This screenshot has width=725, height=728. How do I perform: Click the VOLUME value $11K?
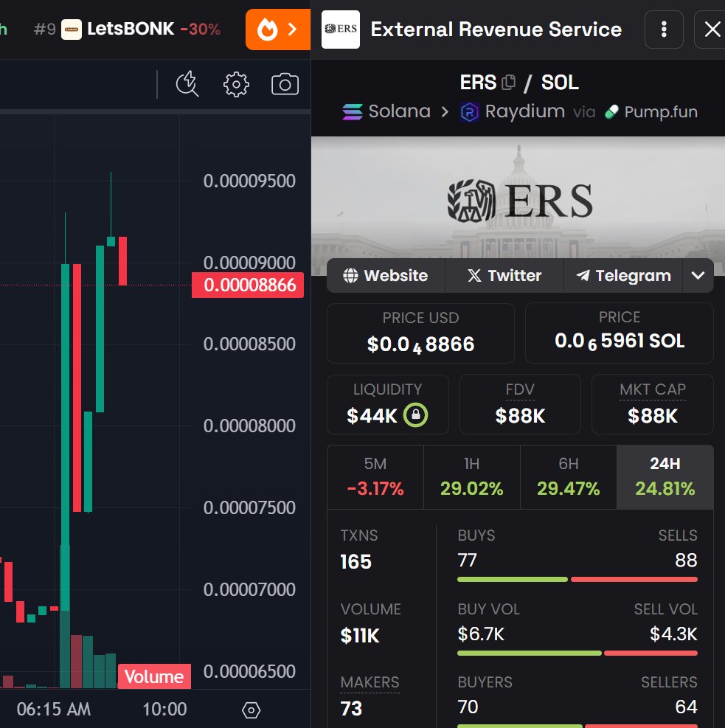[360, 635]
